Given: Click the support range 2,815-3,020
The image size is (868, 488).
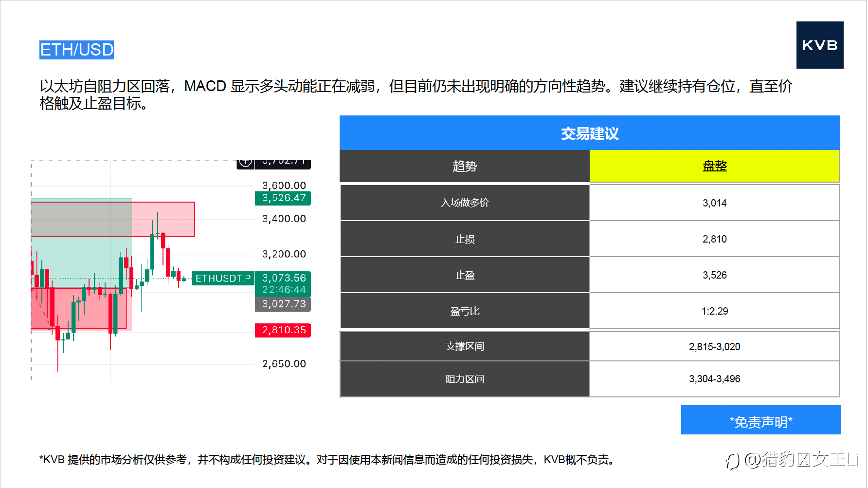Looking at the screenshot, I should (715, 346).
